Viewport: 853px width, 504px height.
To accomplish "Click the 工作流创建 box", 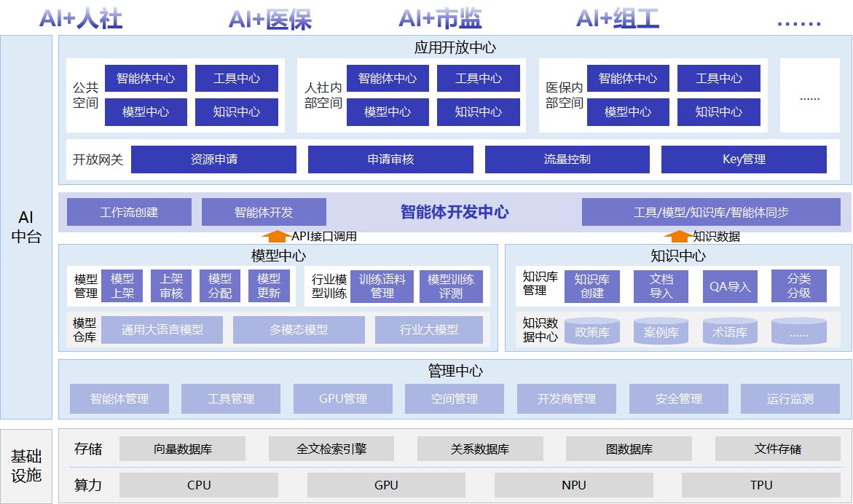I will 129,212.
